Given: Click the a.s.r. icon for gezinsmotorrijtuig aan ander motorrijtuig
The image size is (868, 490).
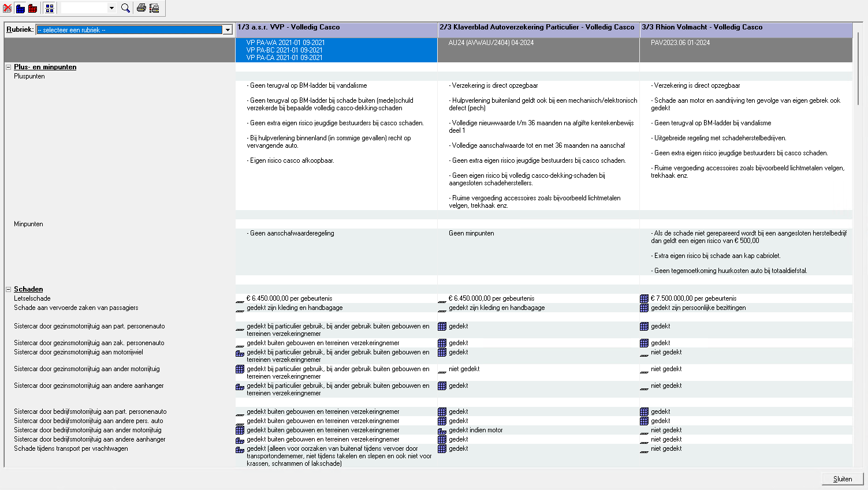Looking at the screenshot, I should pos(240,369).
